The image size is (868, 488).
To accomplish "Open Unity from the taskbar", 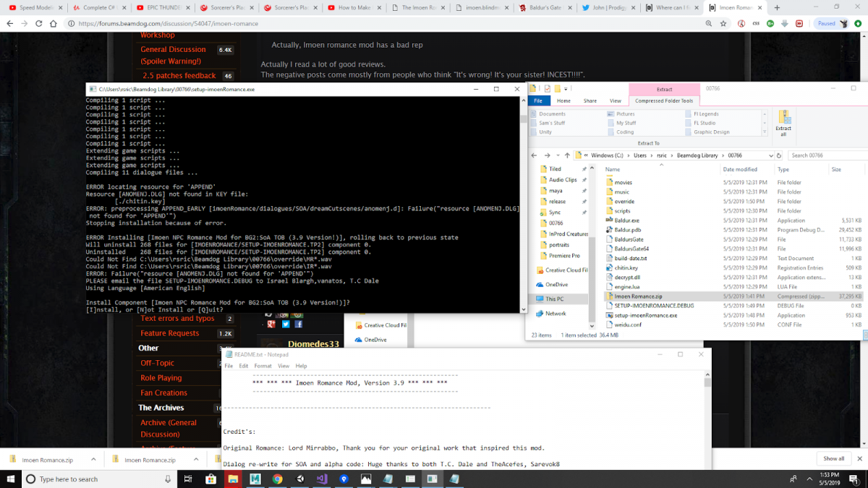I will pos(299,479).
